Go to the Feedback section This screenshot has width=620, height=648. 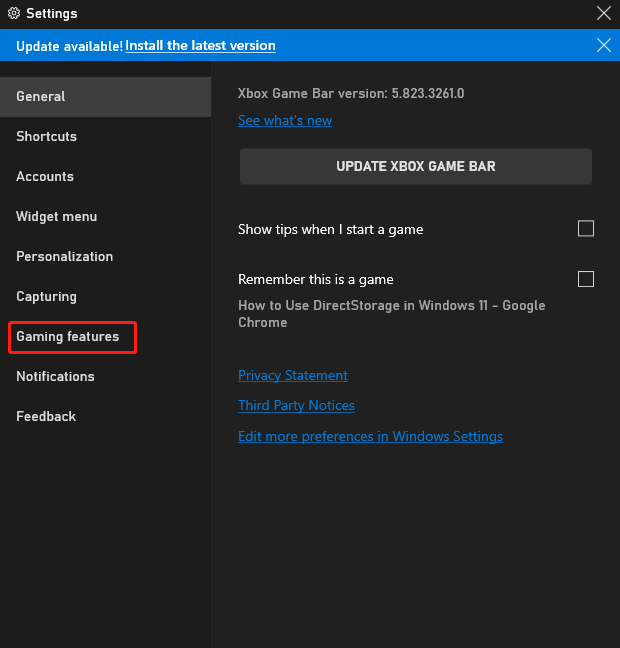[x=46, y=417]
